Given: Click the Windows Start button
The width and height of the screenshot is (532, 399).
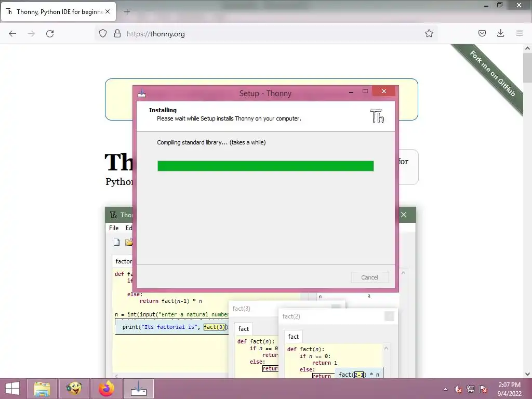Looking at the screenshot, I should click(12, 389).
